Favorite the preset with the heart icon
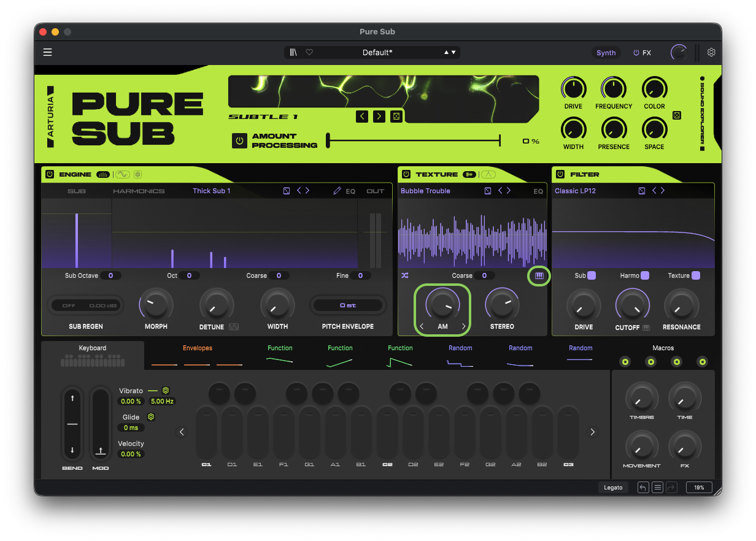Viewport: 756px width, 541px height. point(309,52)
